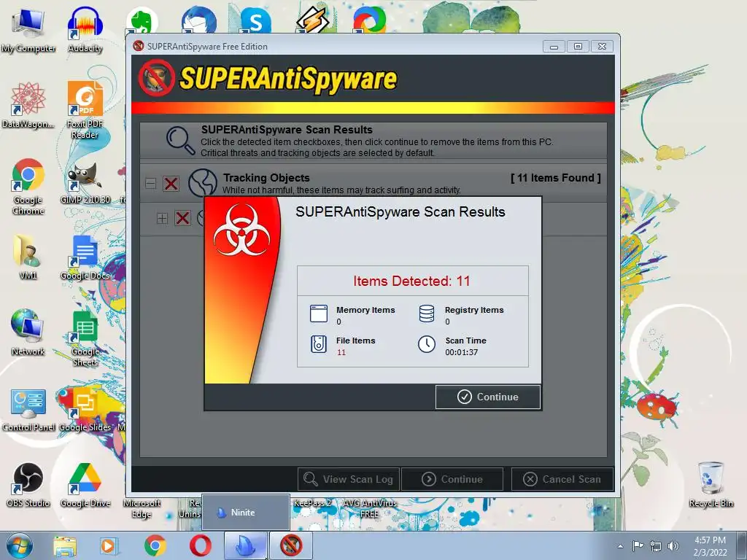747x560 pixels.
Task: Click the File Items disk icon
Action: pos(319,344)
